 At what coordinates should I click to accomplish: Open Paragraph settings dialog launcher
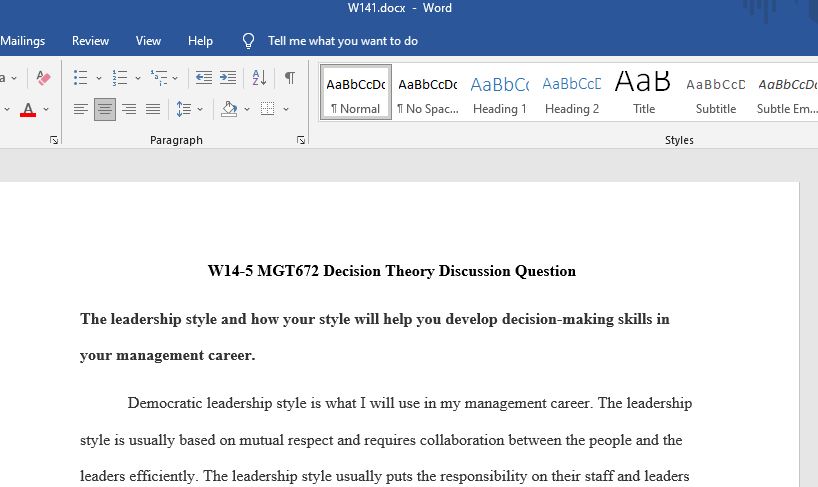coord(301,140)
